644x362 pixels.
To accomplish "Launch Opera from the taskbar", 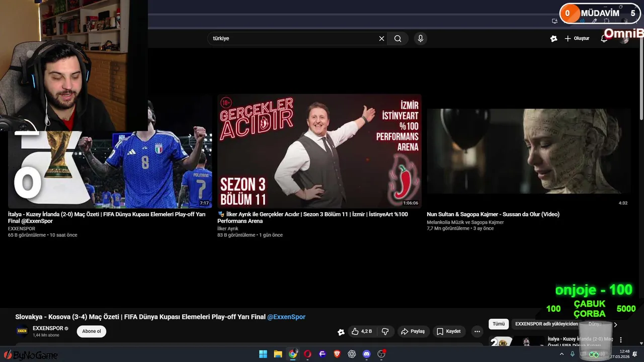I will (307, 354).
